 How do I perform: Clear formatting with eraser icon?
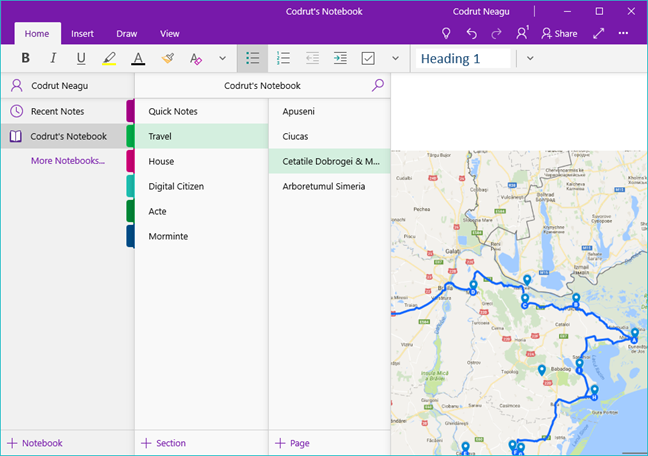195,58
